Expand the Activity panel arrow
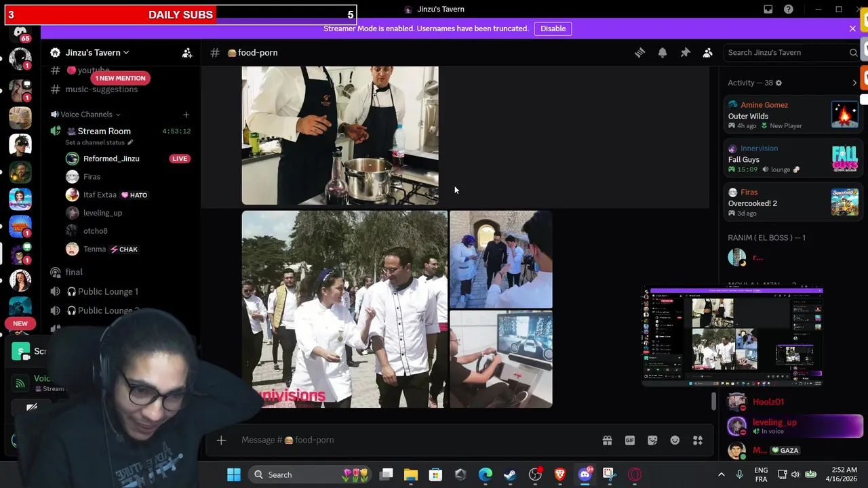The width and height of the screenshot is (868, 488). tap(854, 83)
